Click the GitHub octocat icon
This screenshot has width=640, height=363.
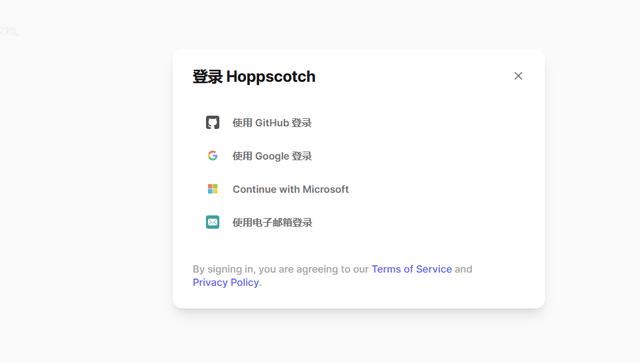(212, 122)
